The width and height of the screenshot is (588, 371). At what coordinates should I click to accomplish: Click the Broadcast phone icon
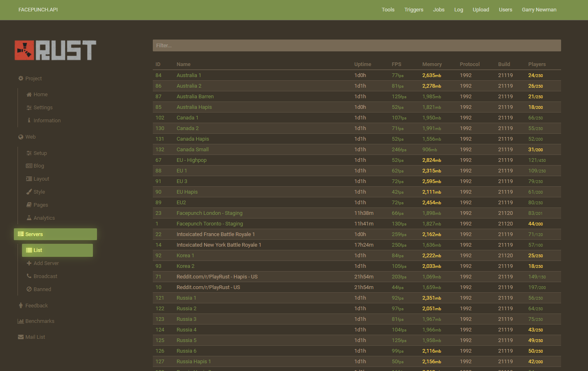[29, 276]
